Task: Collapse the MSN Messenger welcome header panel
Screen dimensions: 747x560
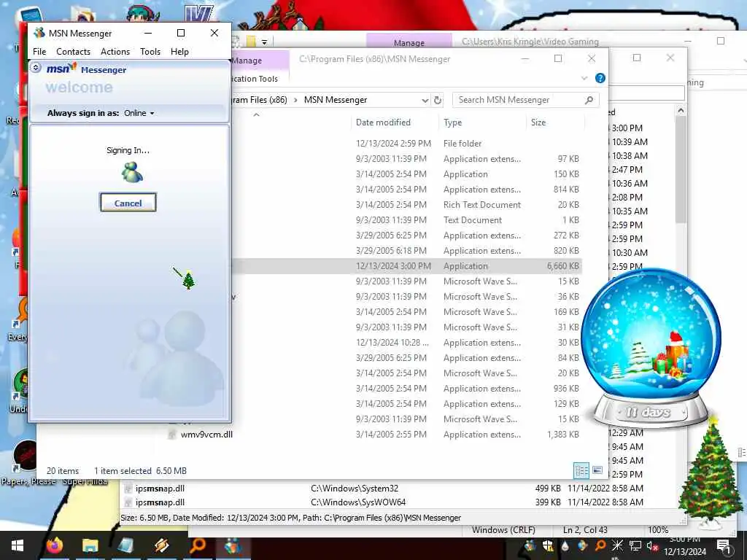Action: [x=36, y=68]
